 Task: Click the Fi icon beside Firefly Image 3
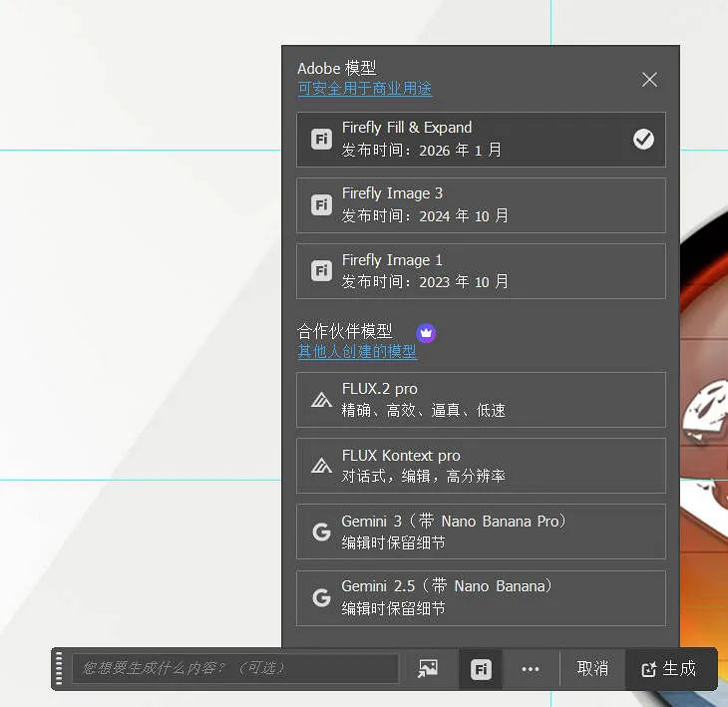(321, 204)
